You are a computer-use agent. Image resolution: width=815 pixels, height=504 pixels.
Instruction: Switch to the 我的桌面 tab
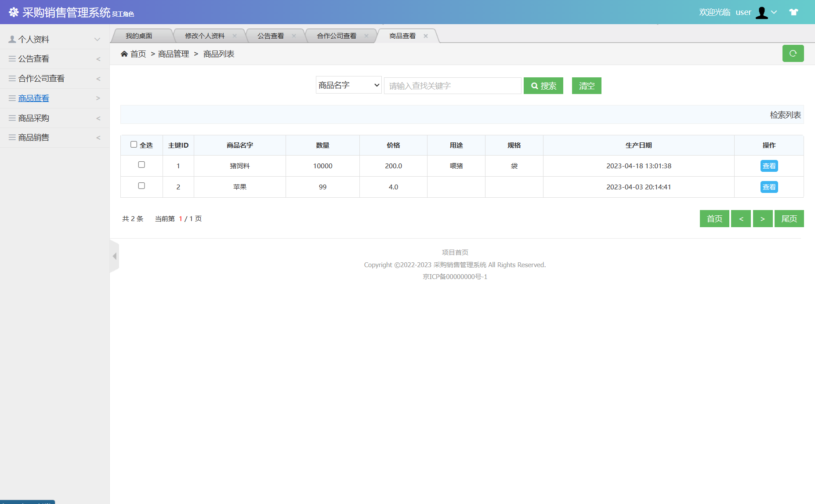click(139, 36)
